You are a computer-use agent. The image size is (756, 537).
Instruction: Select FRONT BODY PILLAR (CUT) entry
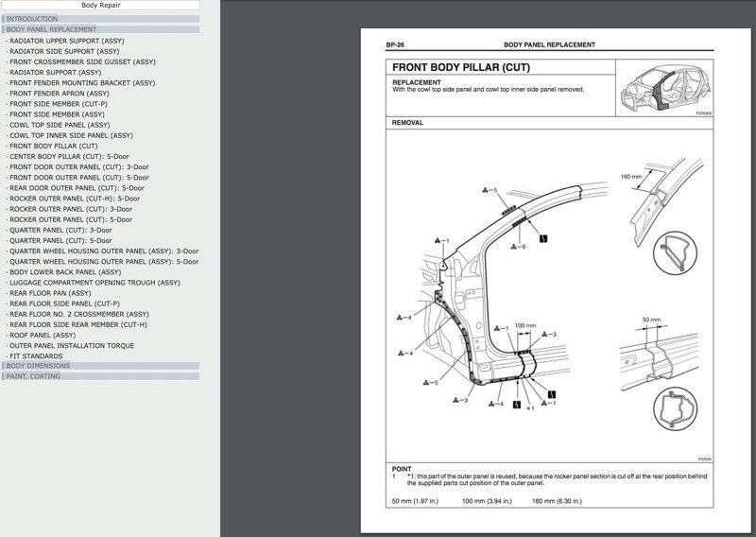(53, 147)
